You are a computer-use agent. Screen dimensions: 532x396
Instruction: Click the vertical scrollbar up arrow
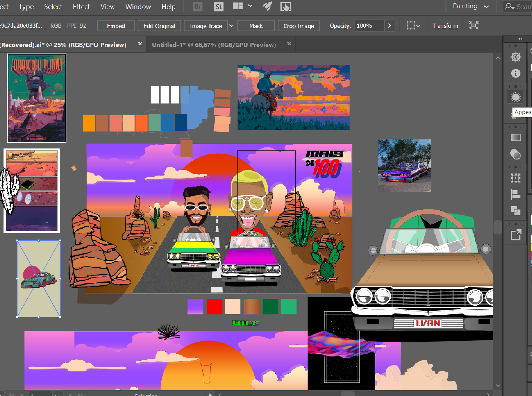pos(498,58)
